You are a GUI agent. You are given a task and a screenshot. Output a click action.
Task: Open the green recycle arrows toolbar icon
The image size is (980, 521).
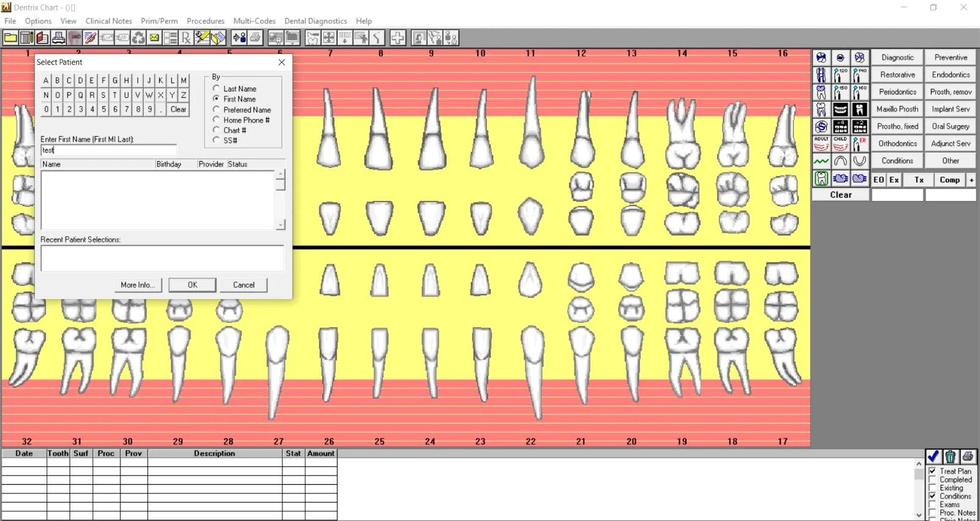(x=138, y=38)
